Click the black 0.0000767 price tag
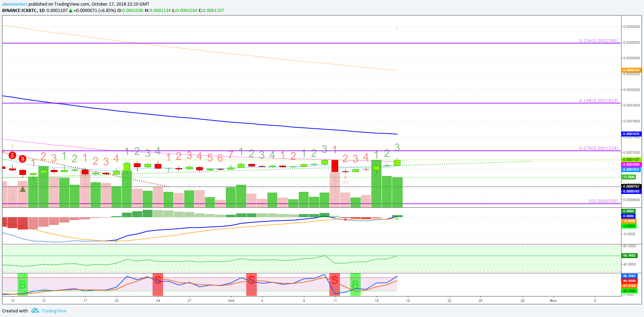 click(x=631, y=187)
